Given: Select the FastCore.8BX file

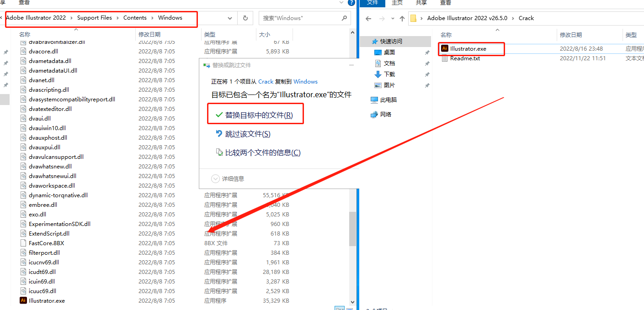Looking at the screenshot, I should [46, 243].
